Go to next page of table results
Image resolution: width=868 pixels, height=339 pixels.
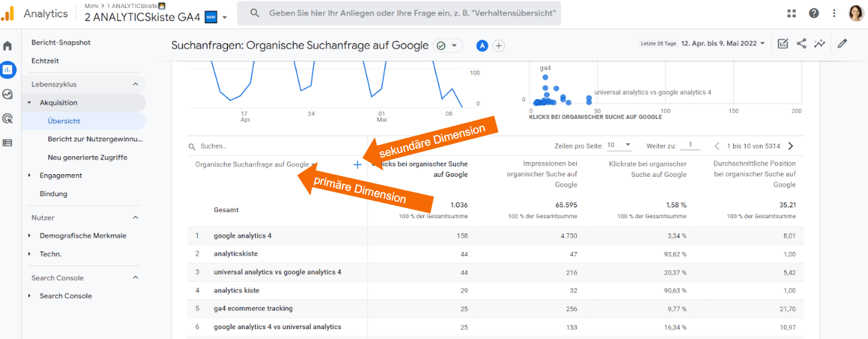click(790, 146)
